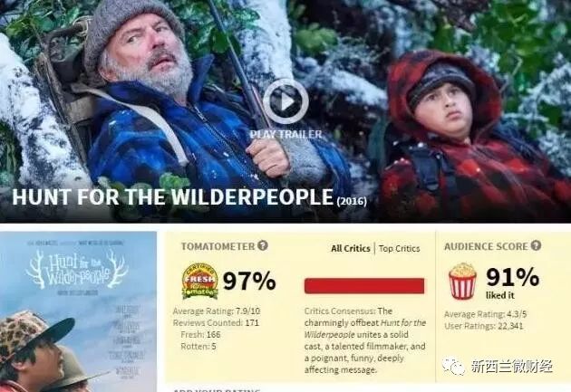Switch to the All Critics tab

tap(351, 248)
